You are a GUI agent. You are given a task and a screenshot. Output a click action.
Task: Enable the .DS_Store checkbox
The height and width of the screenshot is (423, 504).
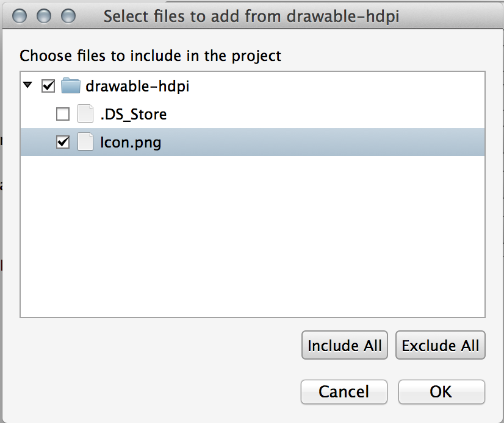pyautogui.click(x=63, y=114)
